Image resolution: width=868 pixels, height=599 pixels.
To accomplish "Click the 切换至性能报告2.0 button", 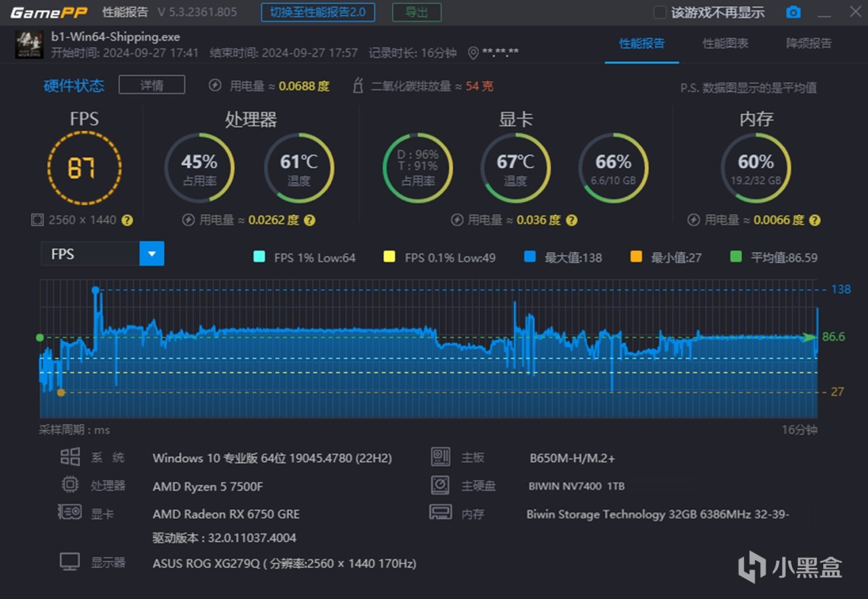I will [318, 12].
